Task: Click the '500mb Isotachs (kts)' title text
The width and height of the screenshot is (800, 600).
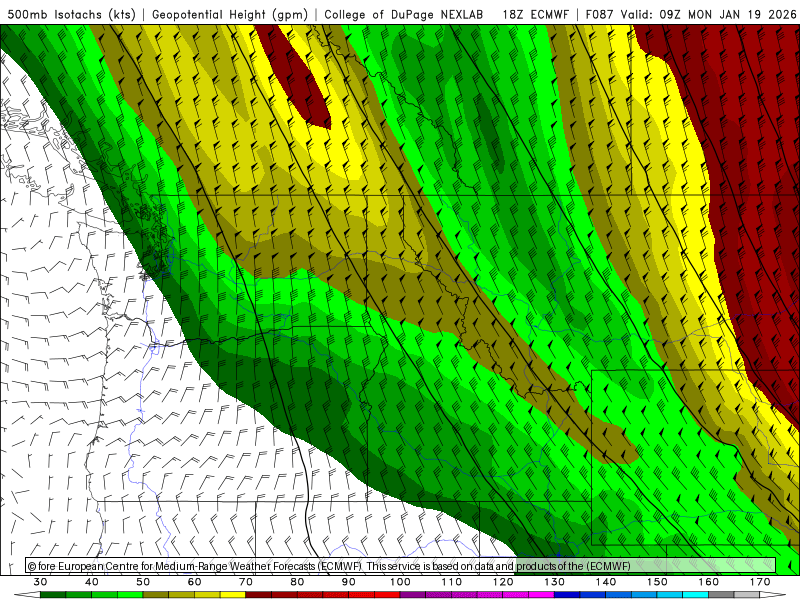Action: [72, 14]
